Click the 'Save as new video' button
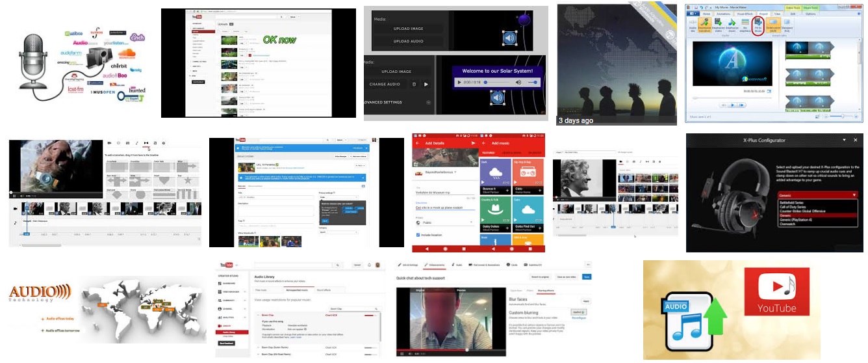The width and height of the screenshot is (868, 363). (567, 277)
